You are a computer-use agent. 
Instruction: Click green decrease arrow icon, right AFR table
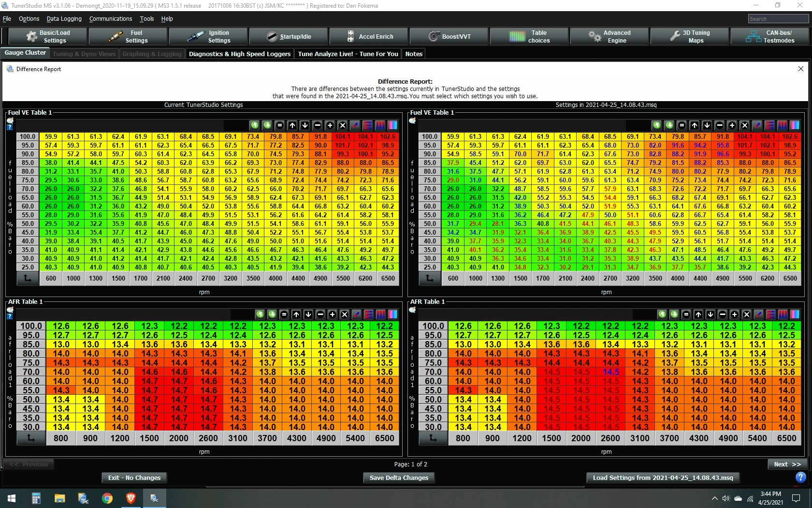point(674,314)
